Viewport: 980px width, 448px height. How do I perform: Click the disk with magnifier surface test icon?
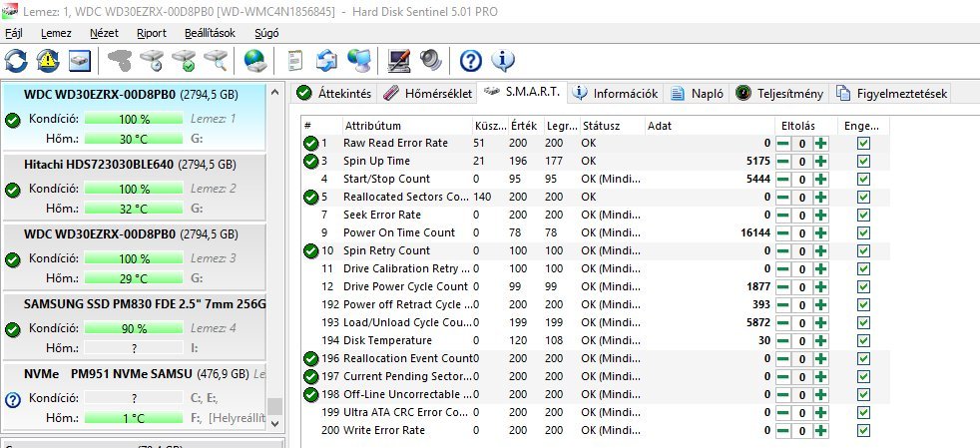[x=216, y=61]
